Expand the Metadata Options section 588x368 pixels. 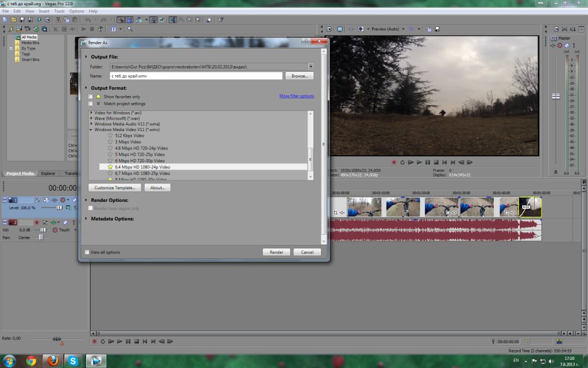tap(87, 218)
